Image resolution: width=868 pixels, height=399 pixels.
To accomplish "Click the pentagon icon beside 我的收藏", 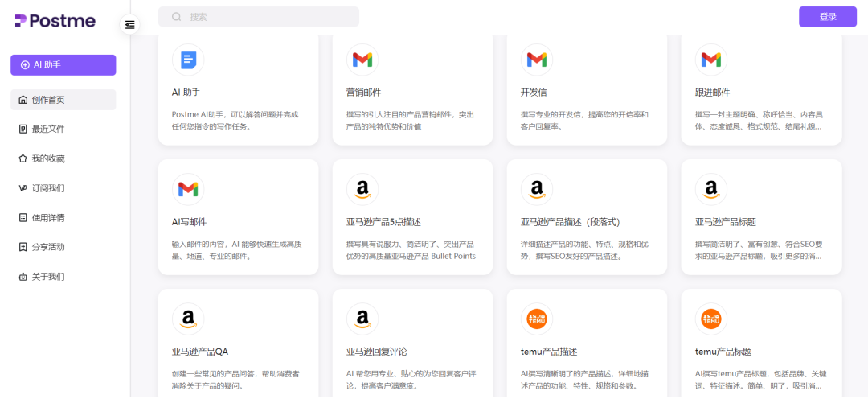I will tap(23, 158).
